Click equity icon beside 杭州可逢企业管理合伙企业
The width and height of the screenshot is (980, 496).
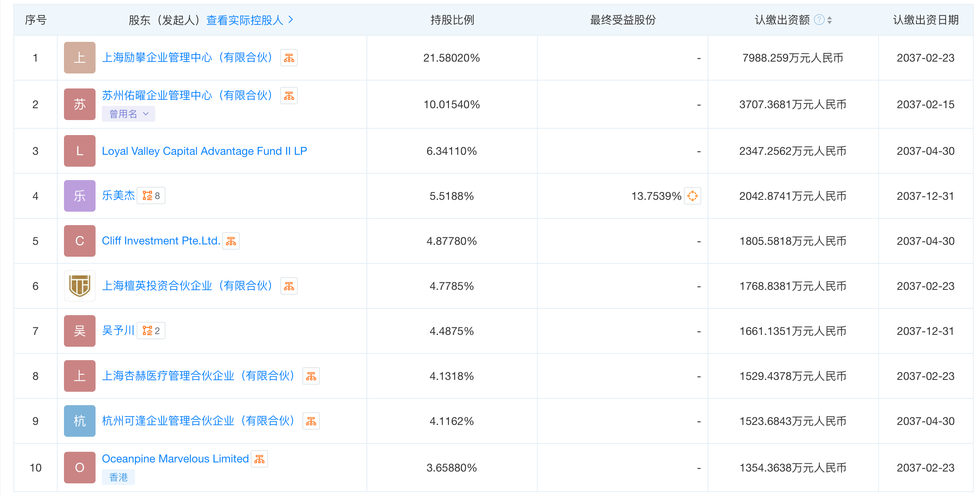point(311,421)
